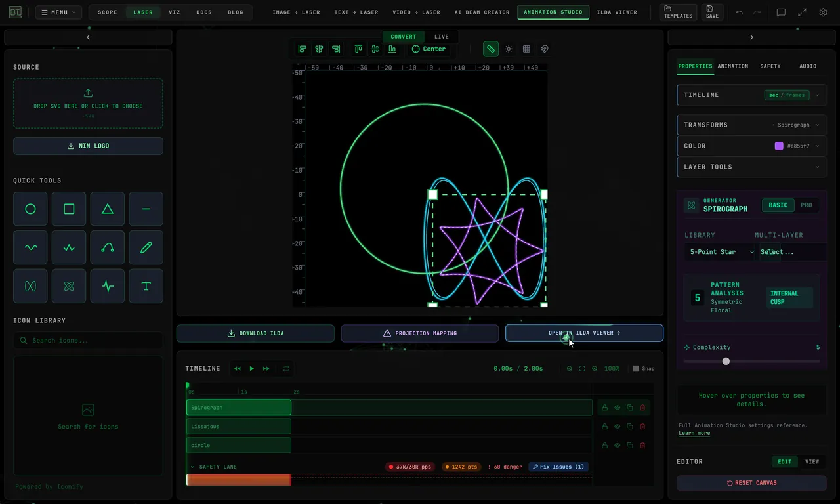Select the straight Line tool

[146, 209]
